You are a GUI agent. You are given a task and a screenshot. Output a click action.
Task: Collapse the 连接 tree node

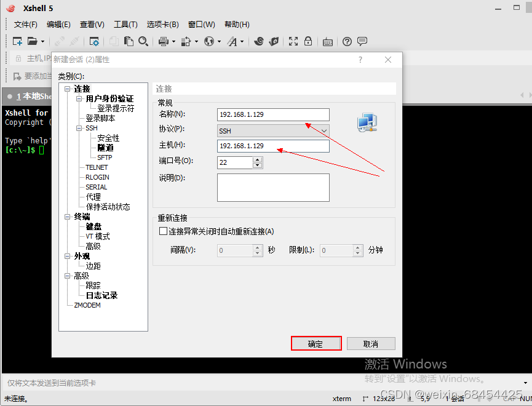(67, 89)
